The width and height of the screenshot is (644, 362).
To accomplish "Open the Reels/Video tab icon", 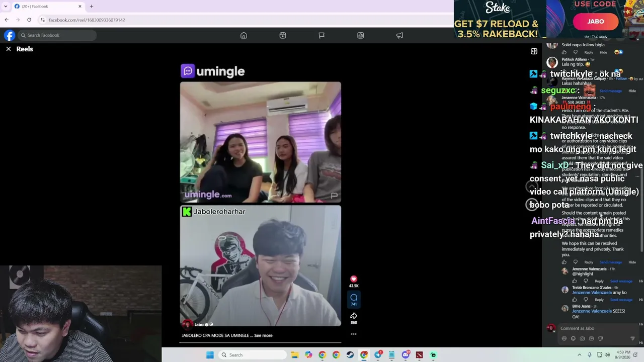I will [283, 35].
